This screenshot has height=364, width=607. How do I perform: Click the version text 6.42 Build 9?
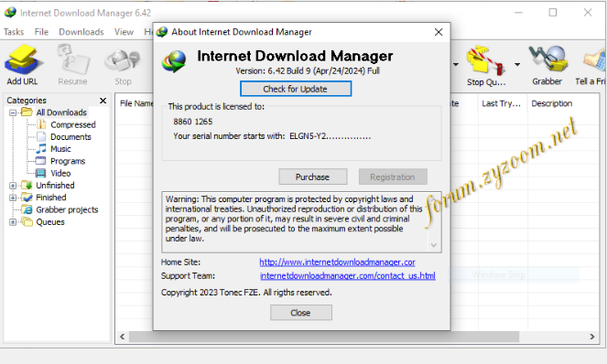308,70
